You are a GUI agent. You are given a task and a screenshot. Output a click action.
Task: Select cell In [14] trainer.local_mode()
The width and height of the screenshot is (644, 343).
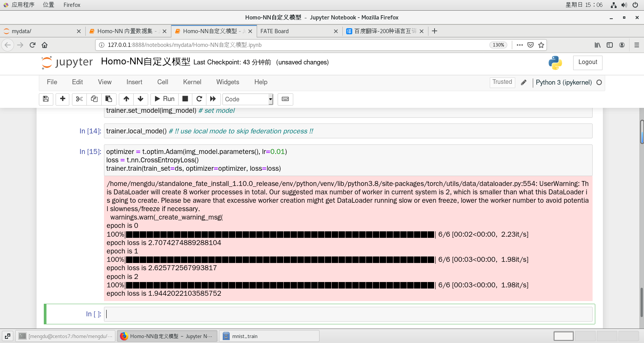[348, 131]
